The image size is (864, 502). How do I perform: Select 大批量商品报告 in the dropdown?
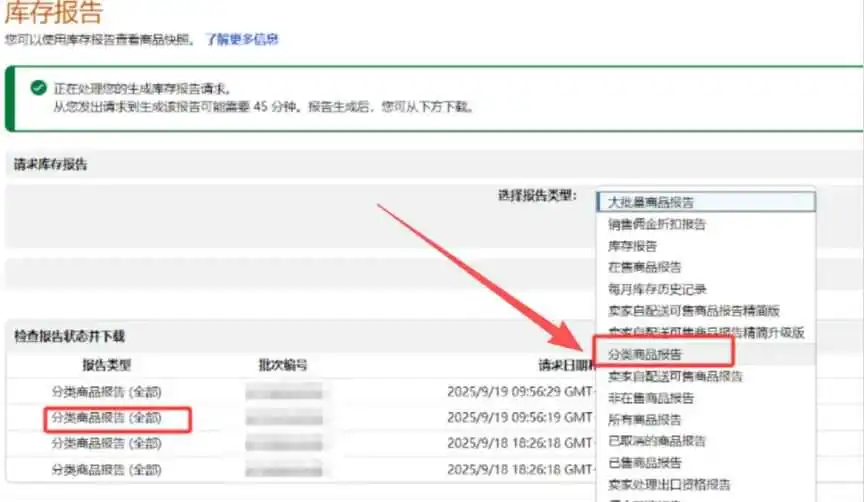pos(705,202)
